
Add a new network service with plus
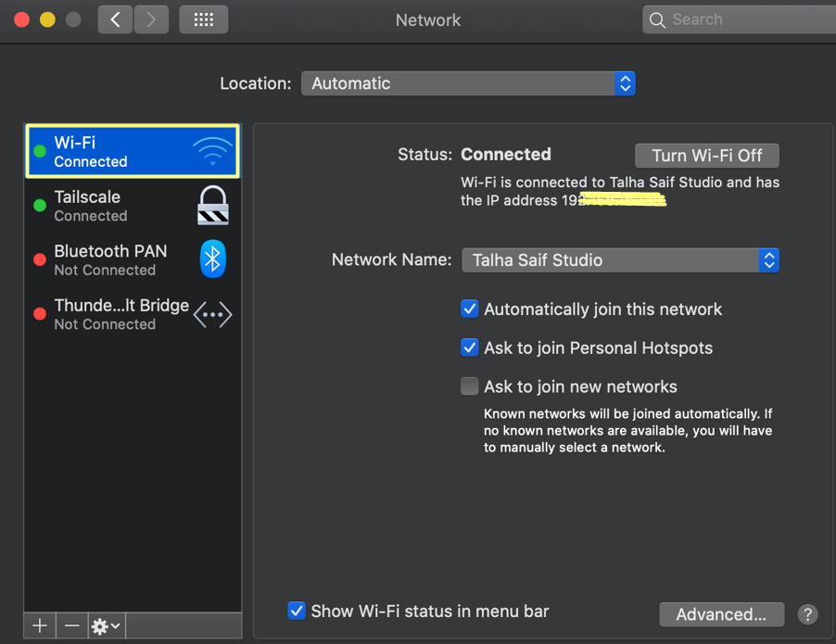tap(40, 626)
